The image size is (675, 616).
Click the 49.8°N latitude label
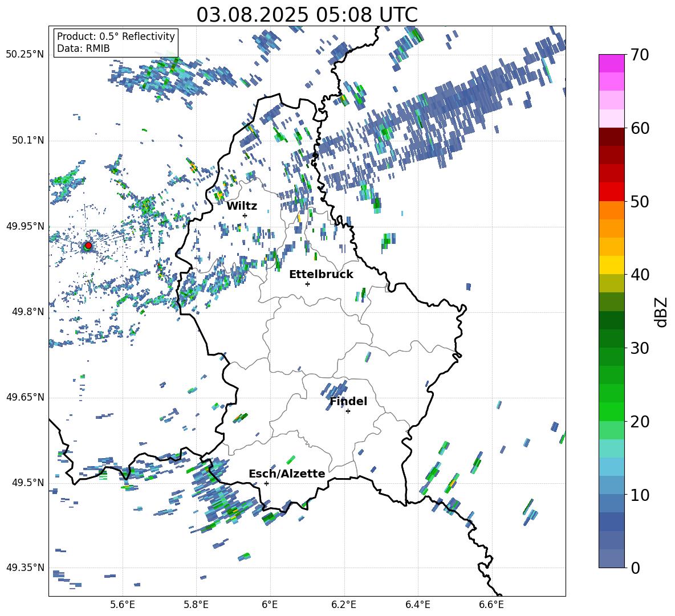pos(29,312)
